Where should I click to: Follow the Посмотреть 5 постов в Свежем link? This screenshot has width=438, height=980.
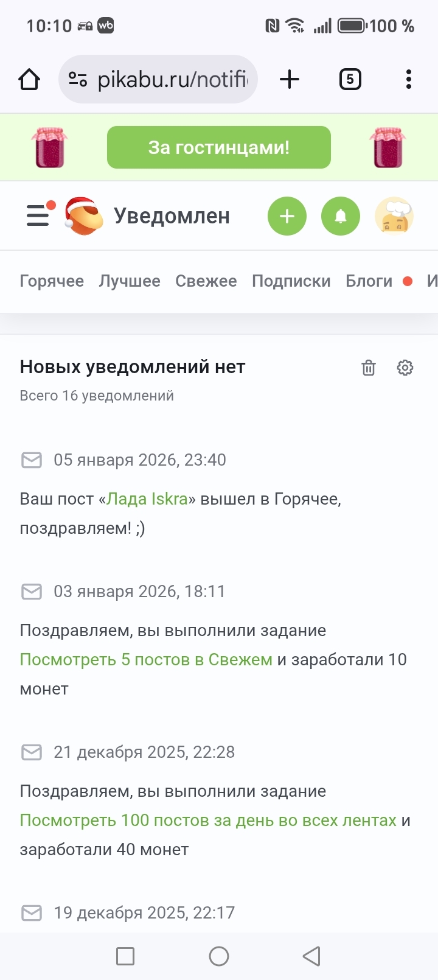pos(146,660)
